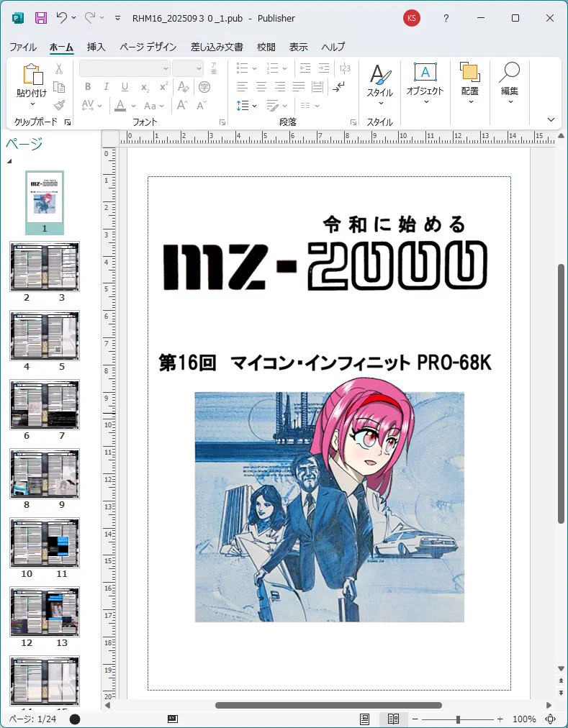Viewport: 568px width, 728px height.
Task: Click the Cut scissors icon
Action: (x=59, y=69)
